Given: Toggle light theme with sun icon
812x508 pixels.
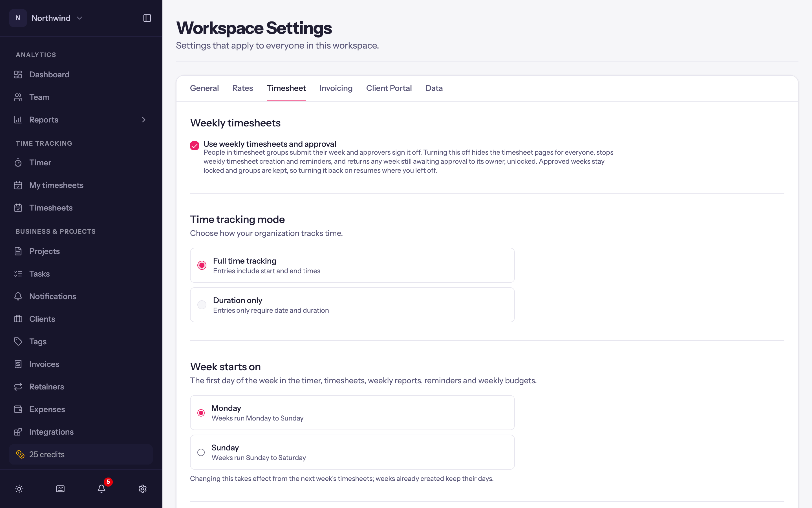Looking at the screenshot, I should (19, 489).
